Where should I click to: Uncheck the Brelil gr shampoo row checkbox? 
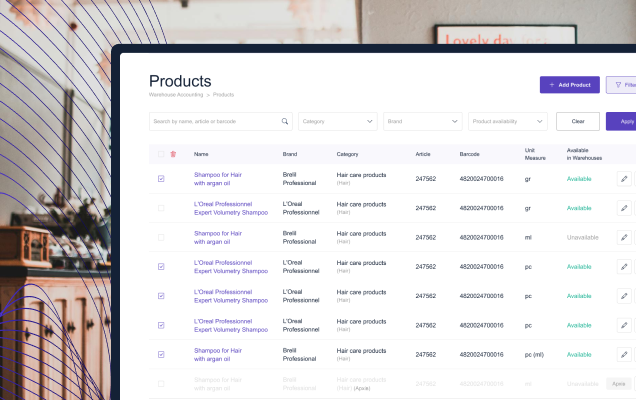(x=161, y=179)
